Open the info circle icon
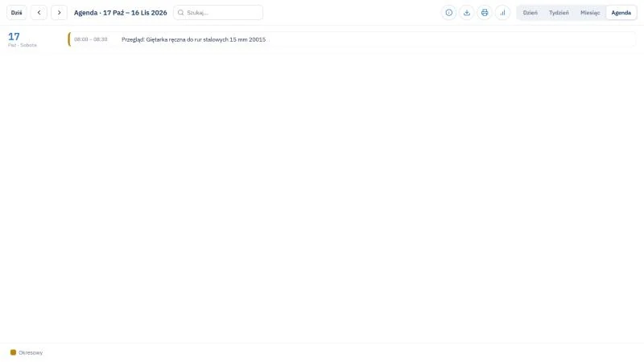The width and height of the screenshot is (644, 362). 449,13
